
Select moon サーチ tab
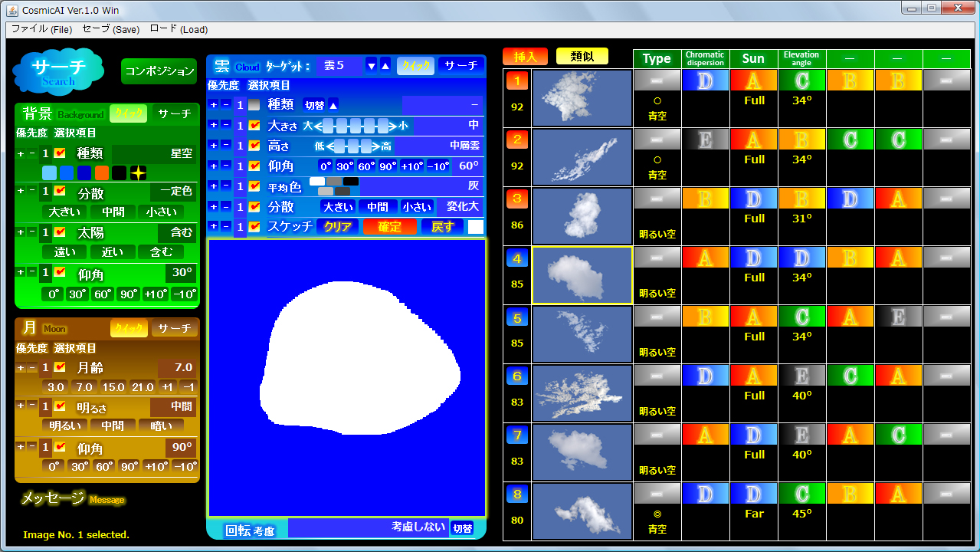pos(175,328)
